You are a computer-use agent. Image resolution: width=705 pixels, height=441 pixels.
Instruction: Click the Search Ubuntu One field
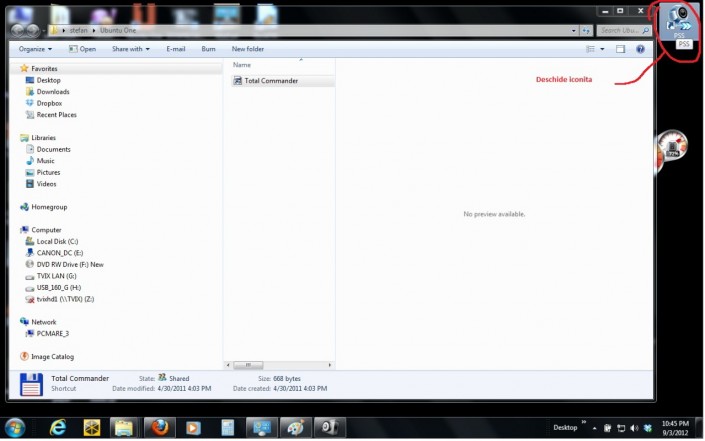click(x=620, y=30)
